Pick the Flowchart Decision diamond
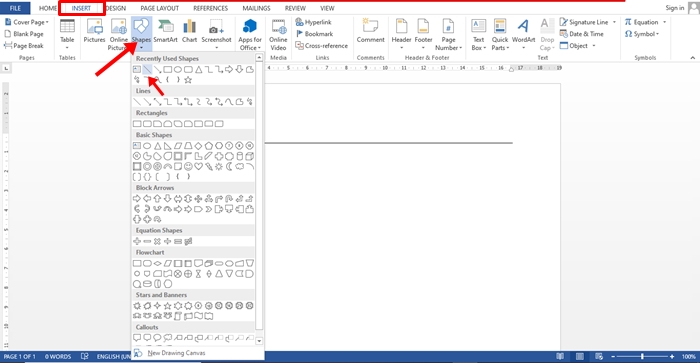Image resolution: width=700 pixels, height=363 pixels. click(x=157, y=263)
